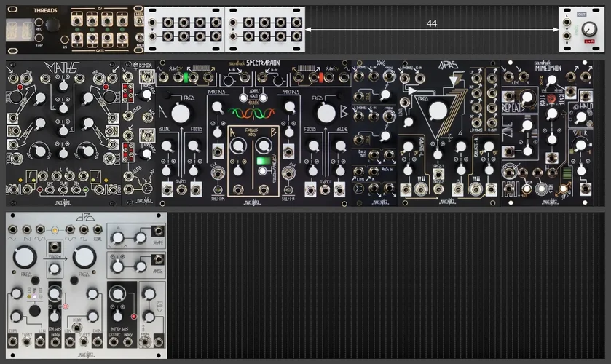This screenshot has height=364, width=611.
Task: Select the Spectraphon module title
Action: (253, 64)
